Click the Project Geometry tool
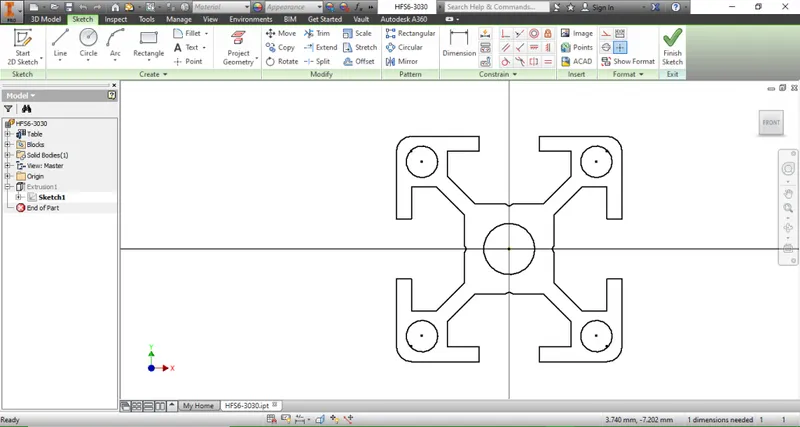800x427 pixels. (x=238, y=48)
